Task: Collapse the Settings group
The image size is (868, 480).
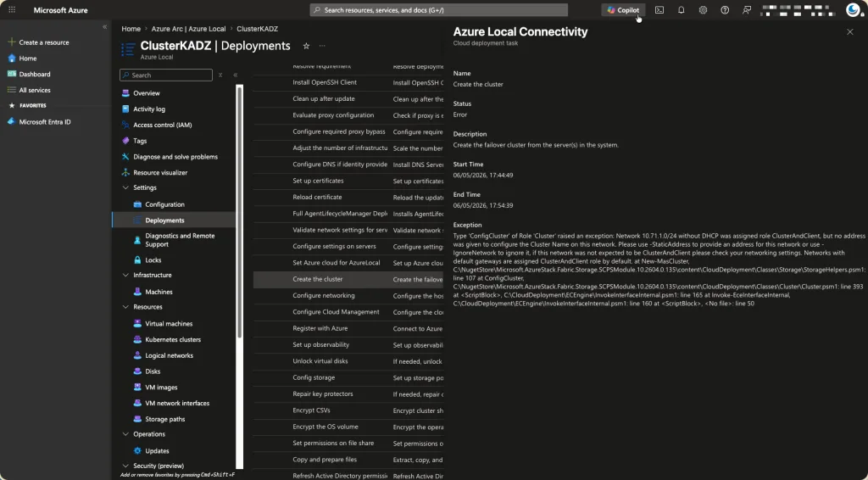Action: (125, 187)
